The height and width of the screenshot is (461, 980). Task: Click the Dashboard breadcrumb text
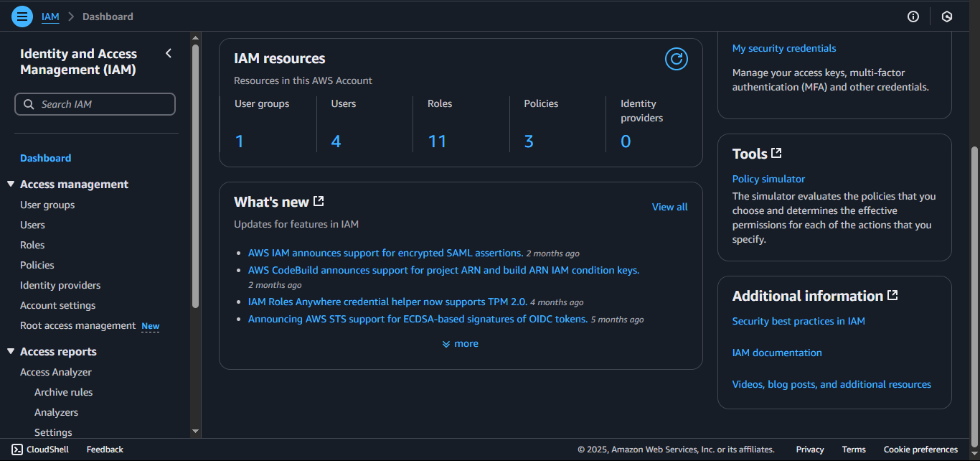[x=108, y=17]
